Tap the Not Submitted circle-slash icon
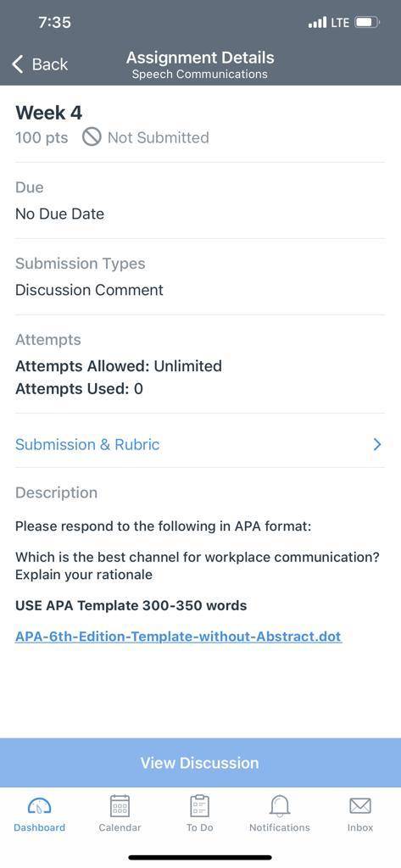 click(92, 137)
